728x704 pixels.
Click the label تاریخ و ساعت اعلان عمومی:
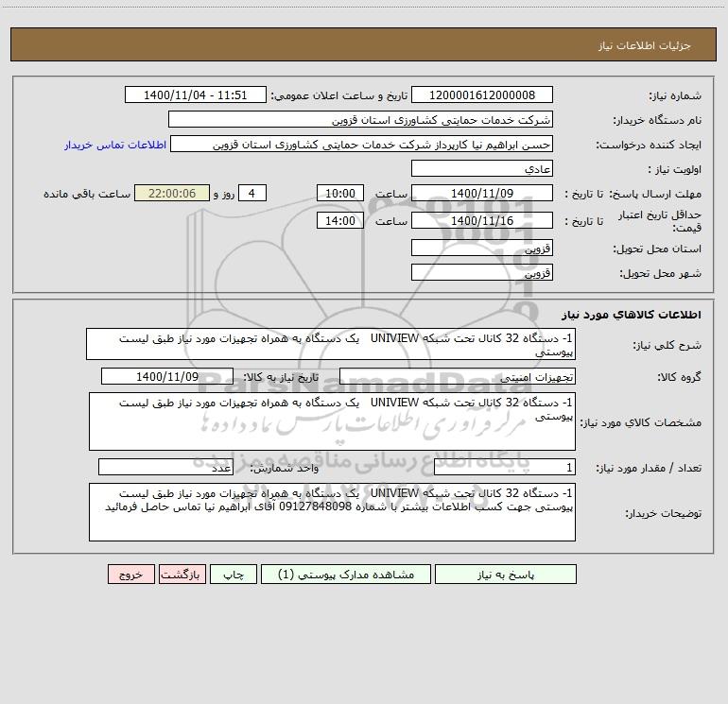click(x=338, y=95)
